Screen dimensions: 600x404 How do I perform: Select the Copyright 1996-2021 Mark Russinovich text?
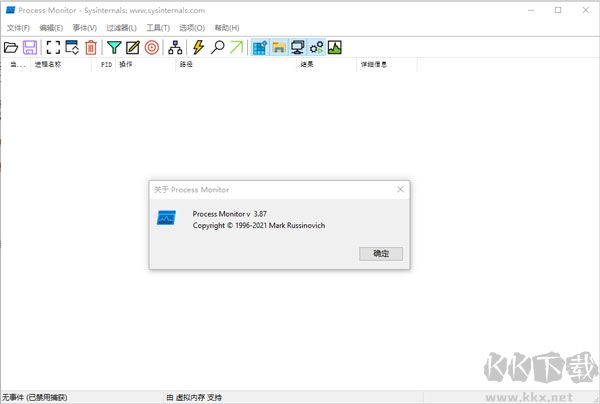259,226
